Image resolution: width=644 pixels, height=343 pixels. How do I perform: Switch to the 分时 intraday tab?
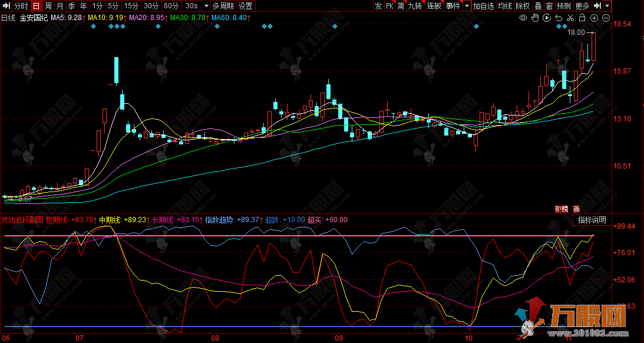click(x=21, y=6)
